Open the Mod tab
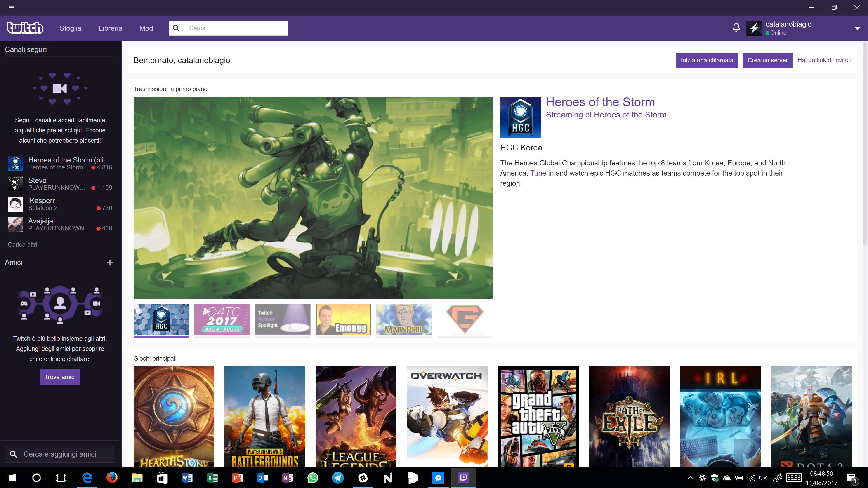Viewport: 868px width, 488px height. pyautogui.click(x=146, y=28)
